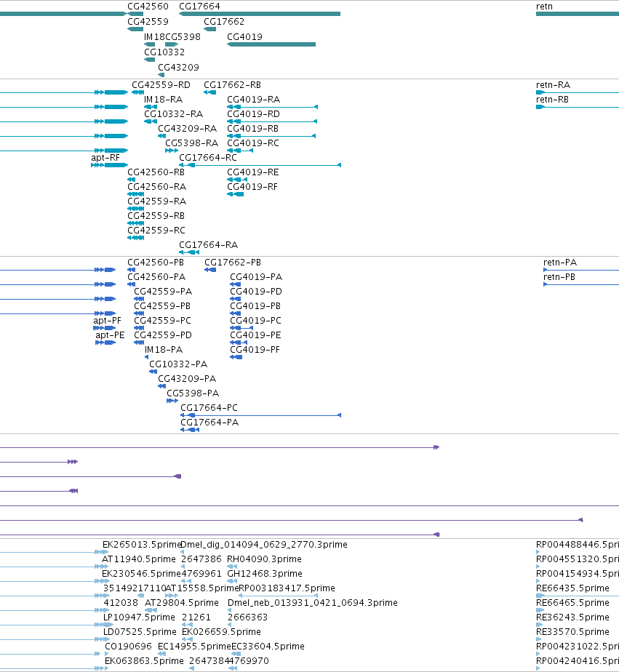Screen dimensions: 619x672
Task: Select transcript retn-RB
Action: coord(552,100)
